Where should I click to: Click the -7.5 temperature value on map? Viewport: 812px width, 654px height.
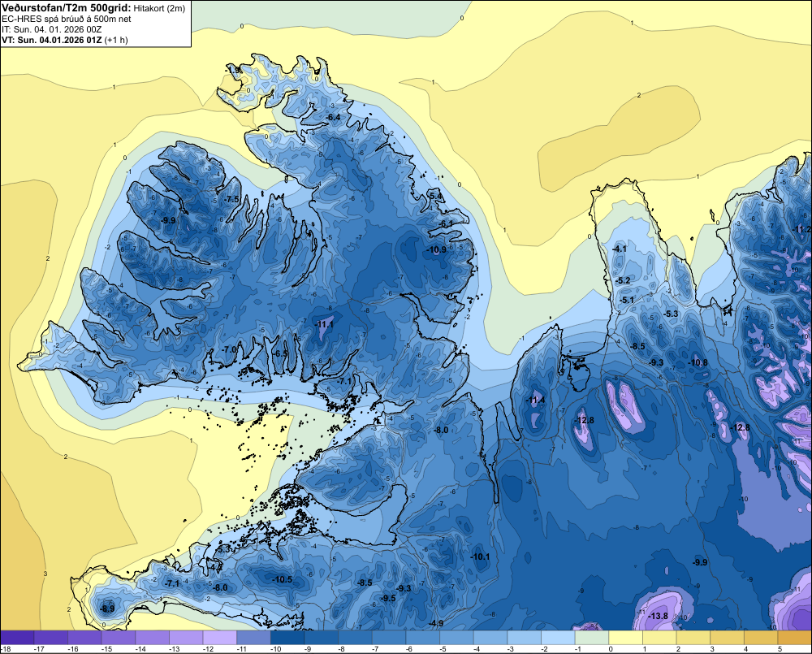tap(232, 199)
